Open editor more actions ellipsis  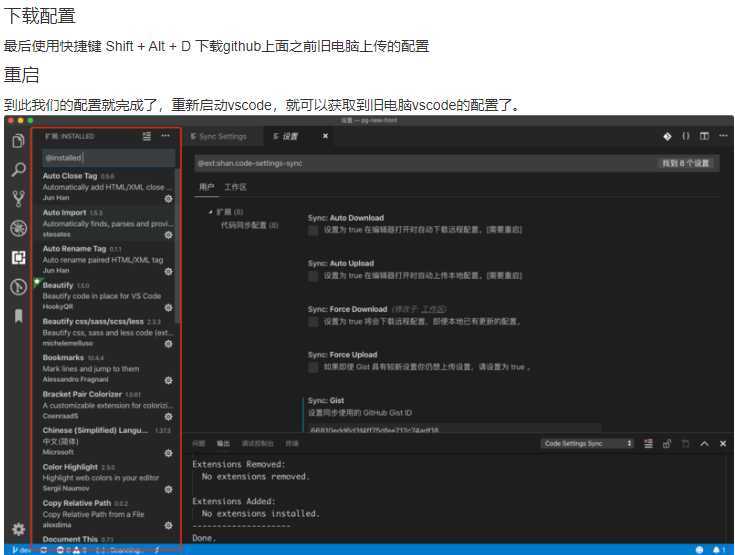(x=723, y=135)
